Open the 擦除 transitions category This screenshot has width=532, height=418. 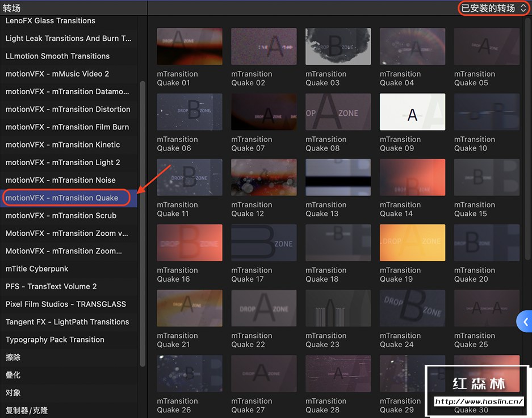pos(69,357)
